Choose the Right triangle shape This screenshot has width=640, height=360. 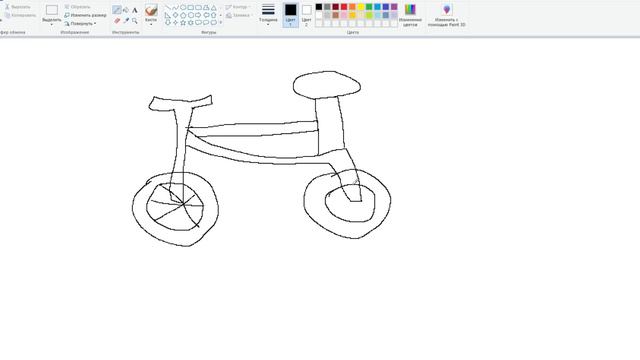[x=168, y=15]
